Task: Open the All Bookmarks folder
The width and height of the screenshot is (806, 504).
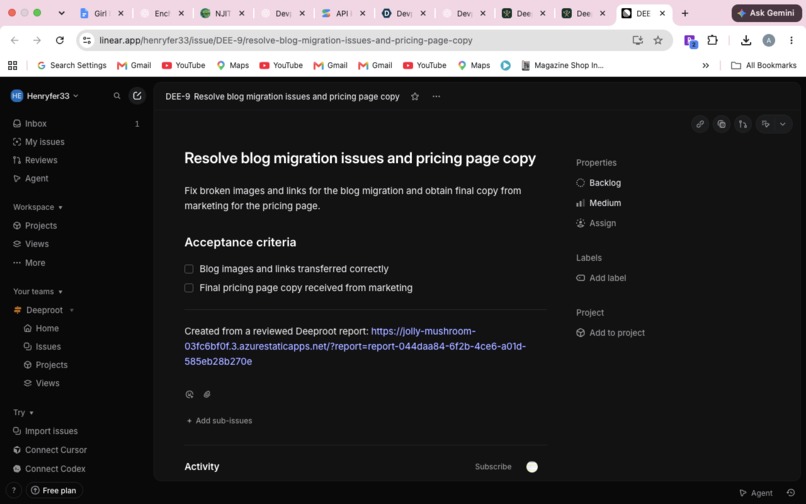Action: (x=764, y=65)
